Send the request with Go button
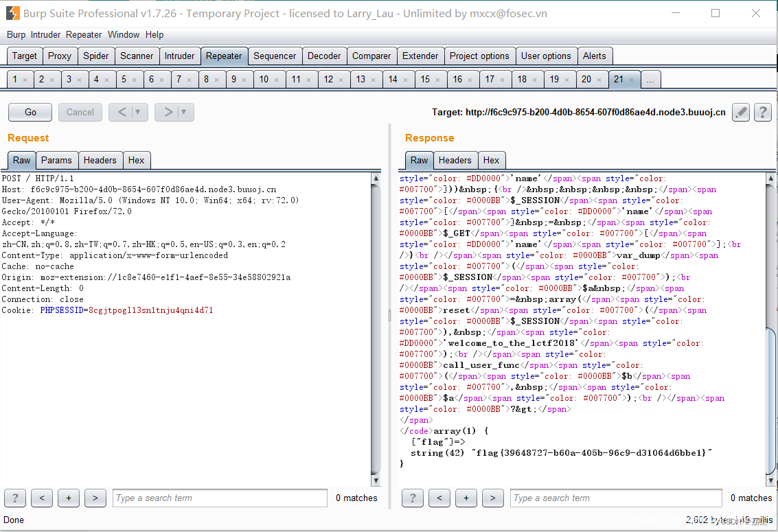The width and height of the screenshot is (778, 532). 30,112
